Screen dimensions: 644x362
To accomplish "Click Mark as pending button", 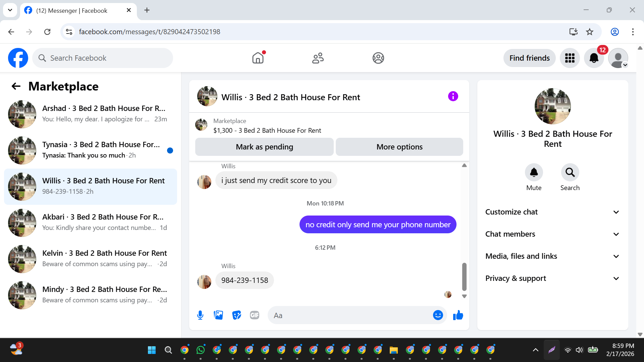I will click(264, 147).
